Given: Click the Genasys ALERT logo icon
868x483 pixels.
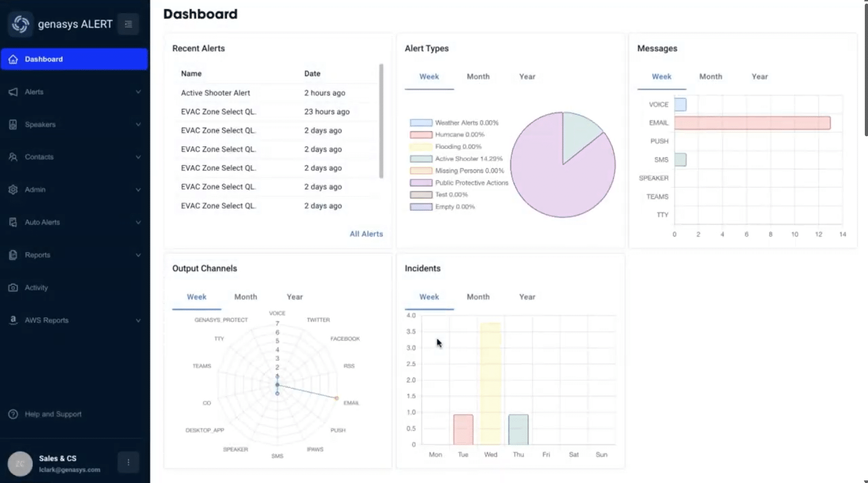Looking at the screenshot, I should coord(20,24).
